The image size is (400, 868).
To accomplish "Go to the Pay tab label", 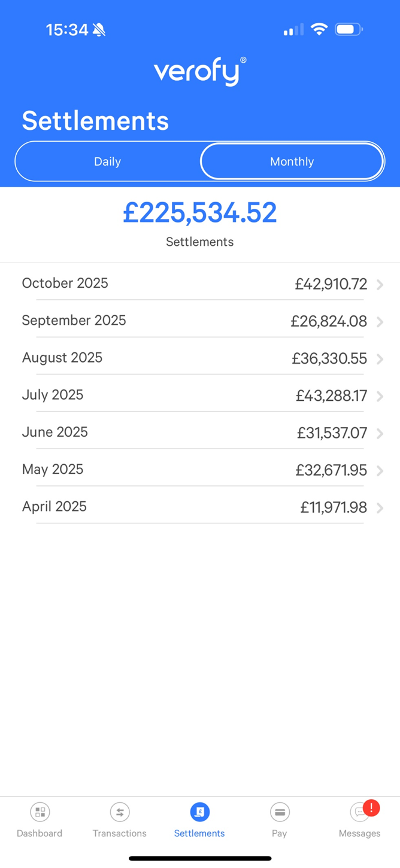I will tap(280, 833).
